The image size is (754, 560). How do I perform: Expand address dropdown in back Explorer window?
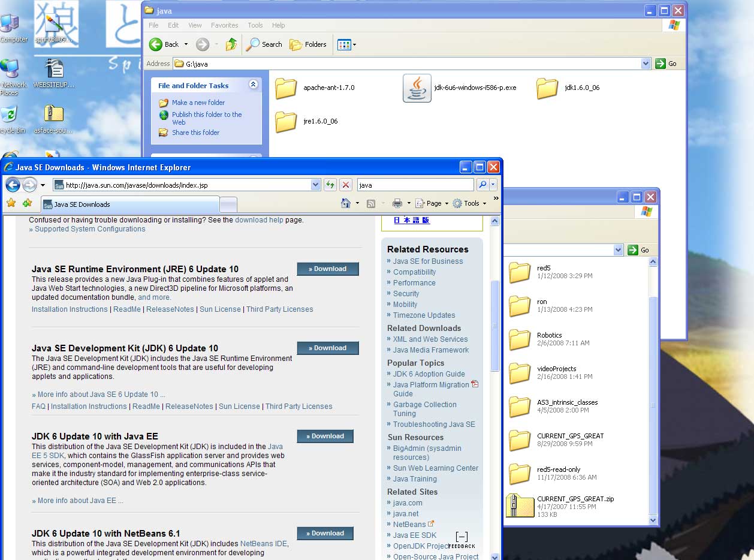(x=619, y=250)
